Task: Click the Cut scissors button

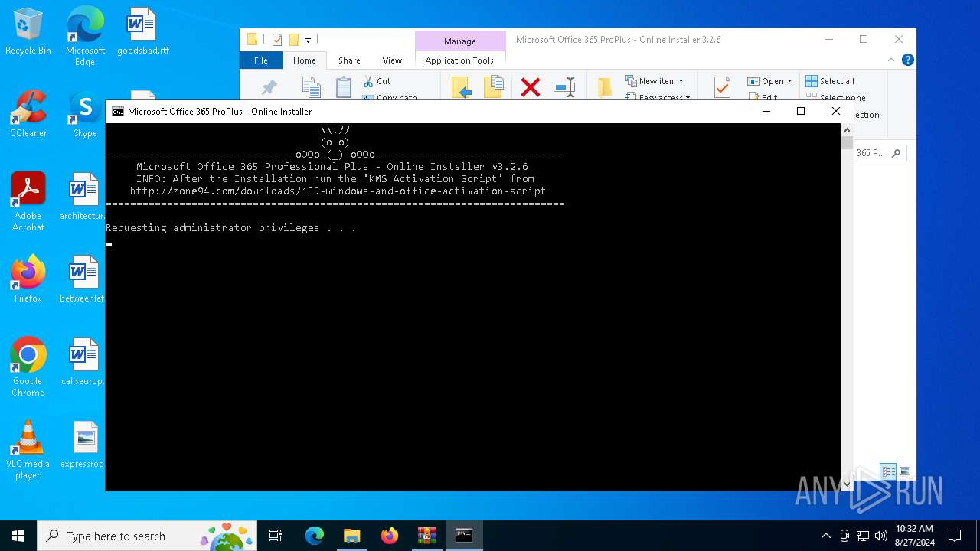Action: (377, 81)
